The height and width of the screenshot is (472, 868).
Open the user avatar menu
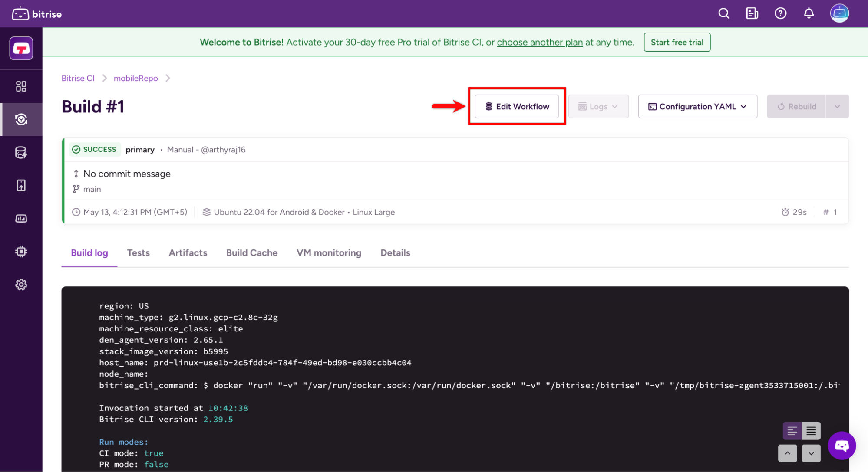(839, 13)
